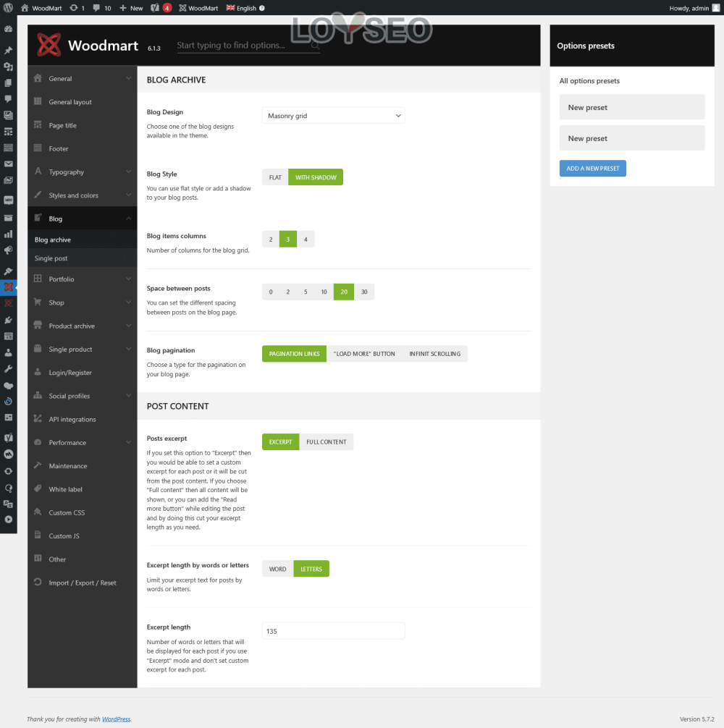Viewport: 724px width, 728px height.
Task: Click the WordPress logo in the admin bar
Action: point(9,8)
